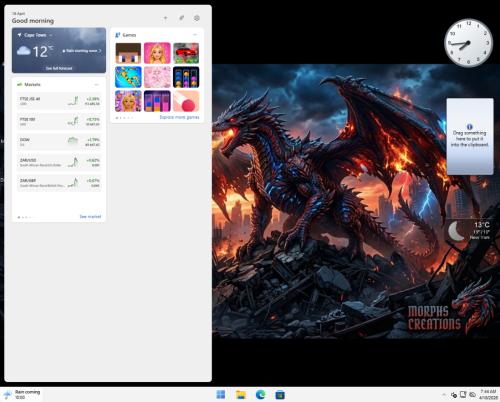Screen dimensions: 500x402
Task: Click the See full forecast button
Action: tap(59, 68)
